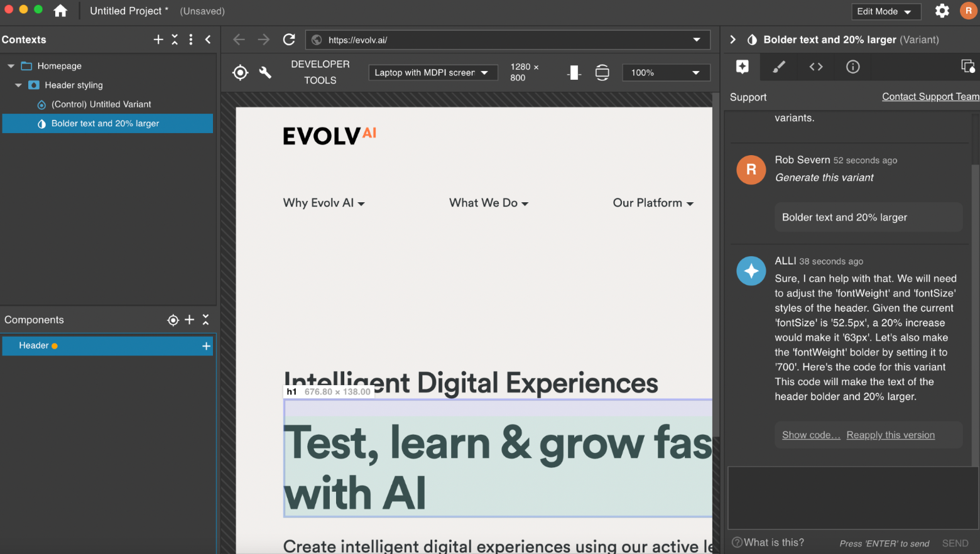Image resolution: width=980 pixels, height=554 pixels.
Task: Open the settings gear
Action: (942, 11)
